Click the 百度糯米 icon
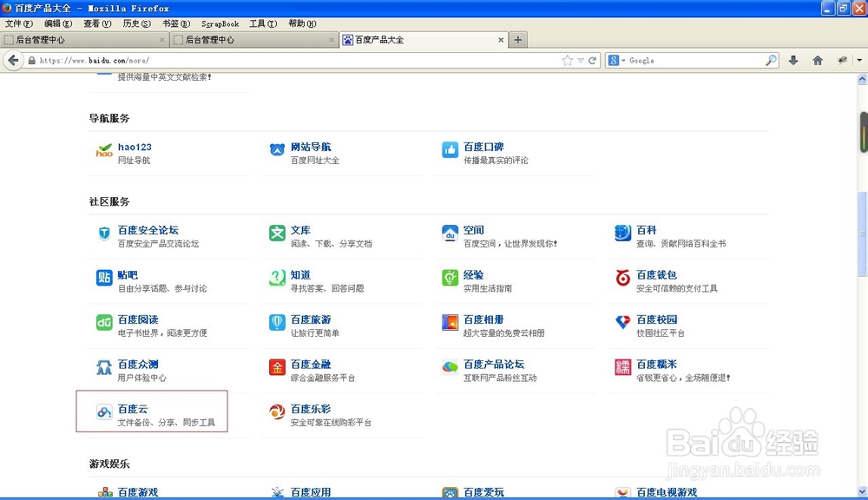 (x=622, y=367)
